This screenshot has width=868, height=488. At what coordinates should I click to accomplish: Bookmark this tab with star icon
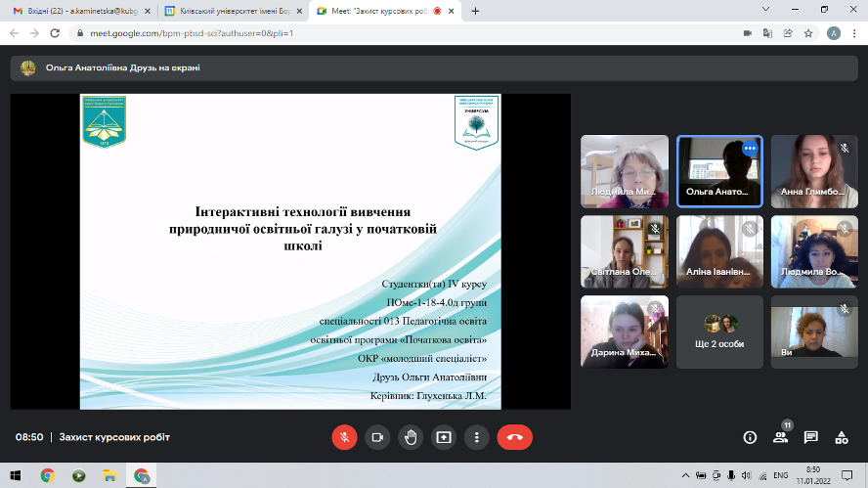tap(808, 33)
